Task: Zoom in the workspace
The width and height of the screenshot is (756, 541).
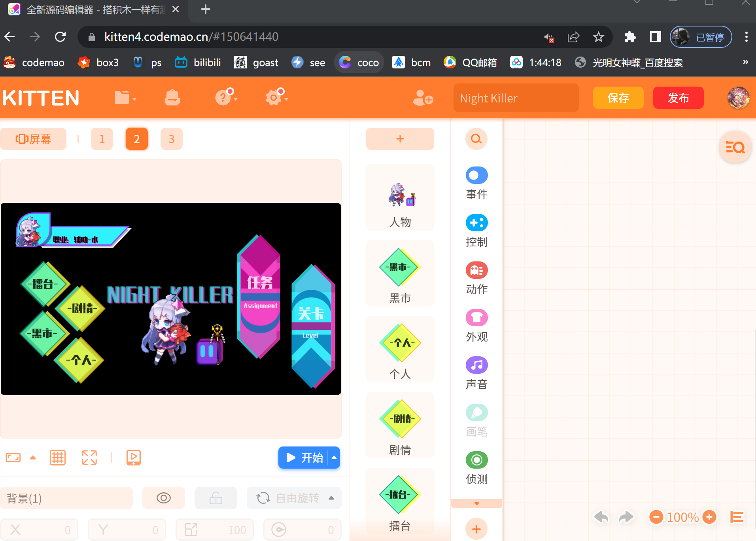Action: point(710,517)
